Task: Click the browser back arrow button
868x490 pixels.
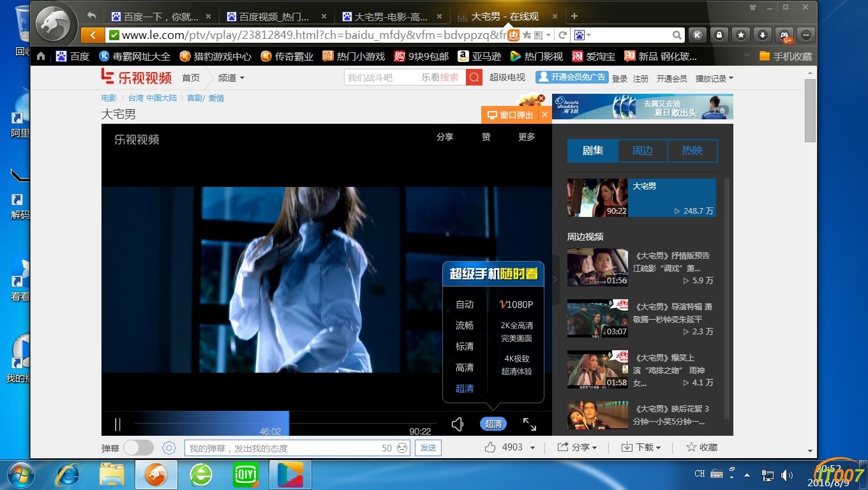Action: (x=93, y=35)
